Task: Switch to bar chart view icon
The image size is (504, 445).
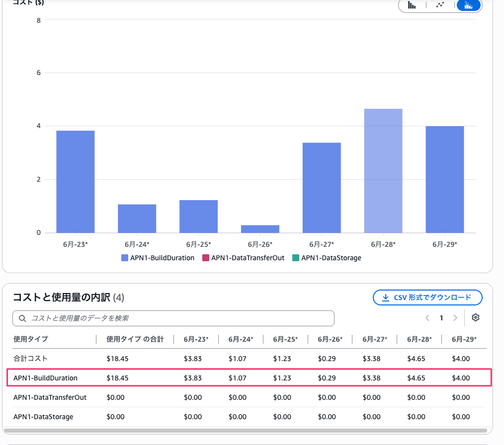Action: (x=412, y=5)
